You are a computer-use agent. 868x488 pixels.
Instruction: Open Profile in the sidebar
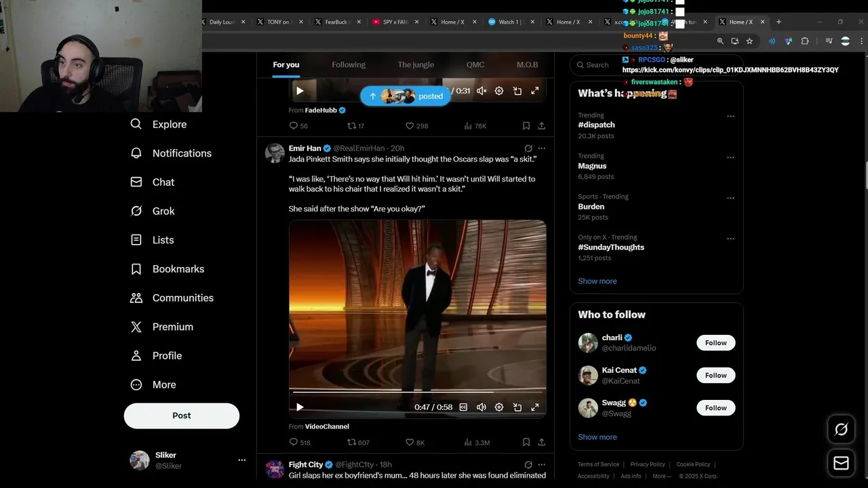click(156, 356)
